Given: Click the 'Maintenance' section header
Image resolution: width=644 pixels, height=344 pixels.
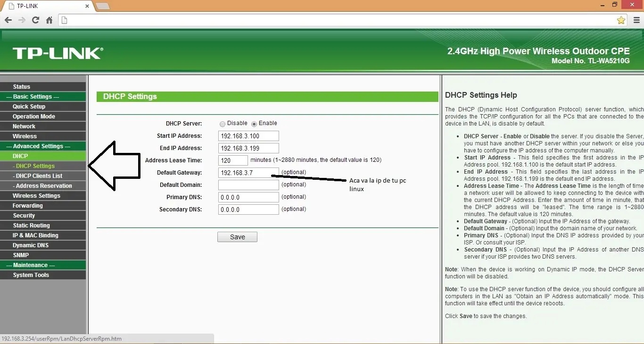Looking at the screenshot, I should 43,265.
